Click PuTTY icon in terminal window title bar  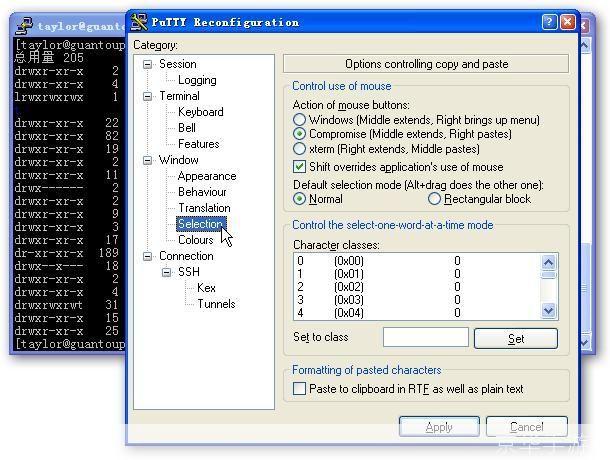24,26
